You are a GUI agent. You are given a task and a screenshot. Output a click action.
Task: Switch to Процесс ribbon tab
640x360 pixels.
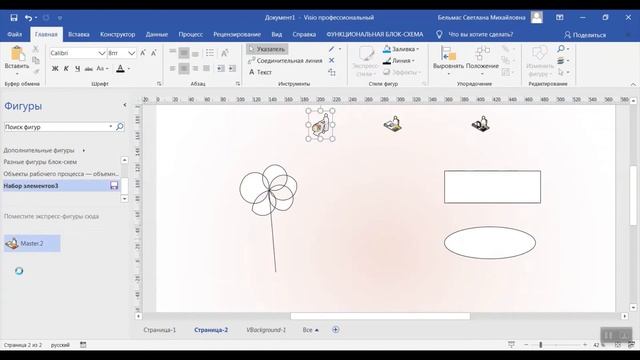[x=191, y=35]
